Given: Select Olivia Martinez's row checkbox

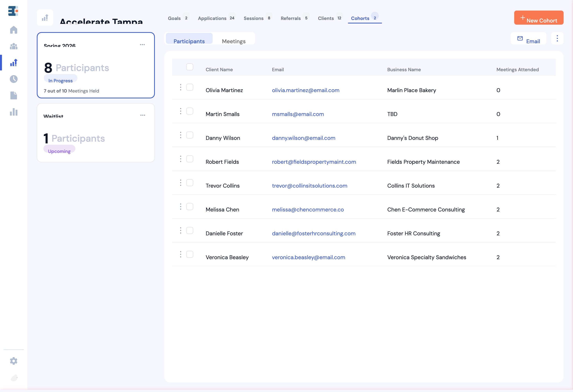Looking at the screenshot, I should (190, 87).
